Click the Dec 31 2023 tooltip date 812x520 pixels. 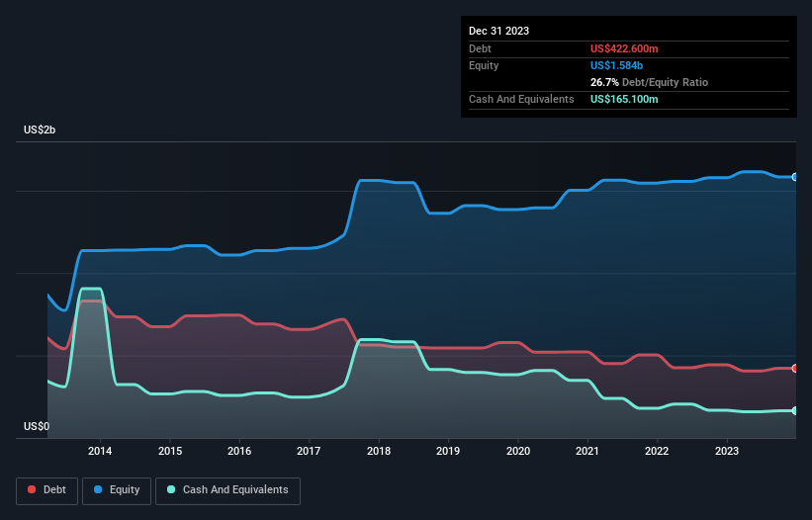pyautogui.click(x=499, y=31)
